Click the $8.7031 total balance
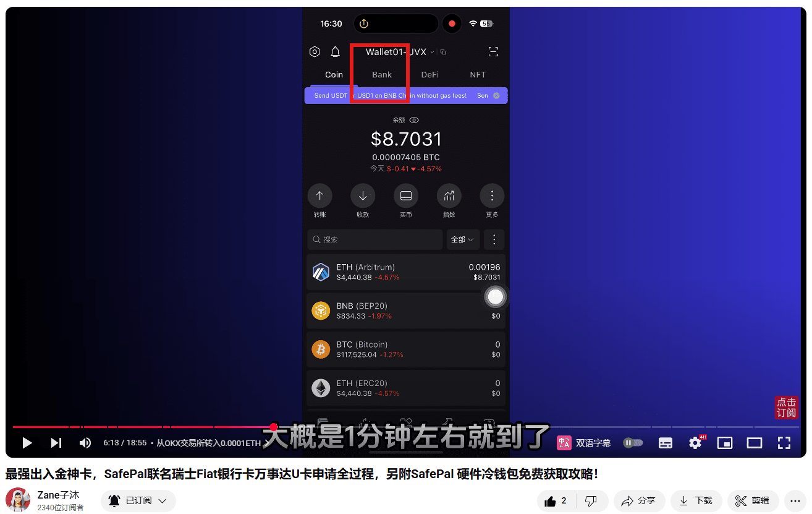The image size is (812, 514). pos(406,139)
